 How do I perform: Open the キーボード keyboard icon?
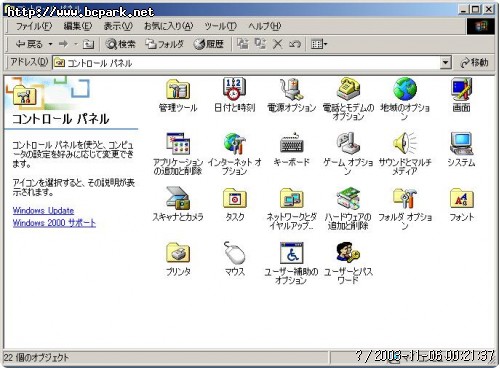[291, 144]
